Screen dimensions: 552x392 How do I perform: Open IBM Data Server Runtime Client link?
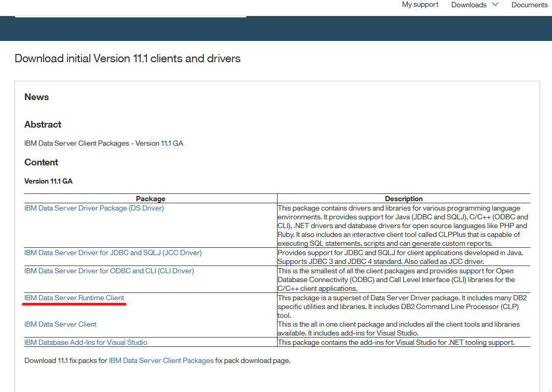[x=74, y=298]
